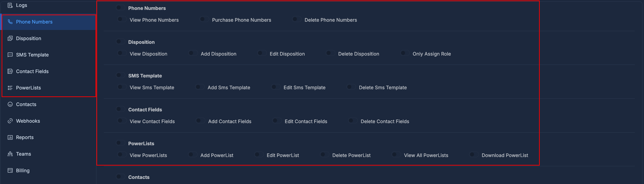Click the Disposition sidebar icon
The width and height of the screenshot is (644, 184).
(x=10, y=38)
